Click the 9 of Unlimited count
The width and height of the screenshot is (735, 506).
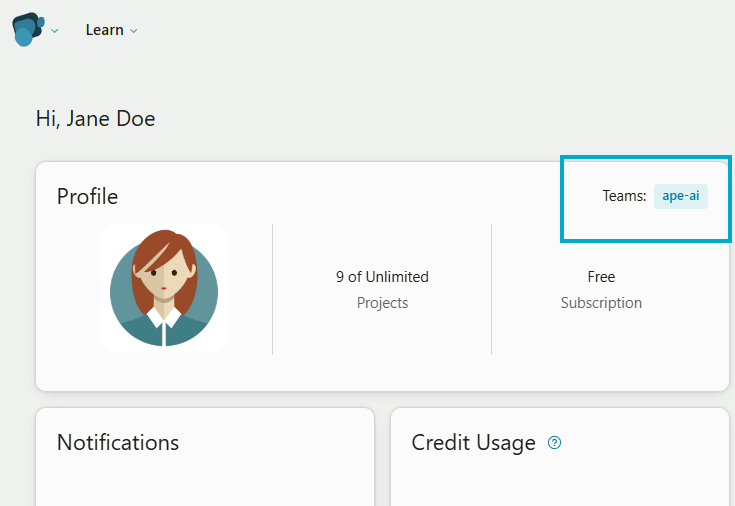tap(382, 277)
